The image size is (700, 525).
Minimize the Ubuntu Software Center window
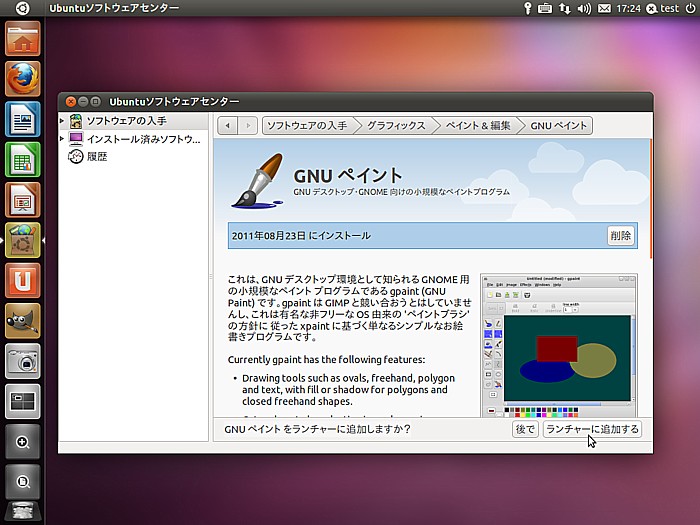pyautogui.click(x=83, y=101)
